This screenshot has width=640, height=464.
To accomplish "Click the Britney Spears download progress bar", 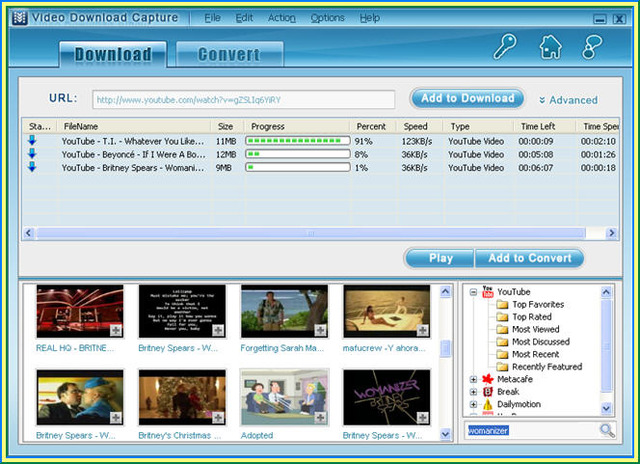I will (x=298, y=167).
